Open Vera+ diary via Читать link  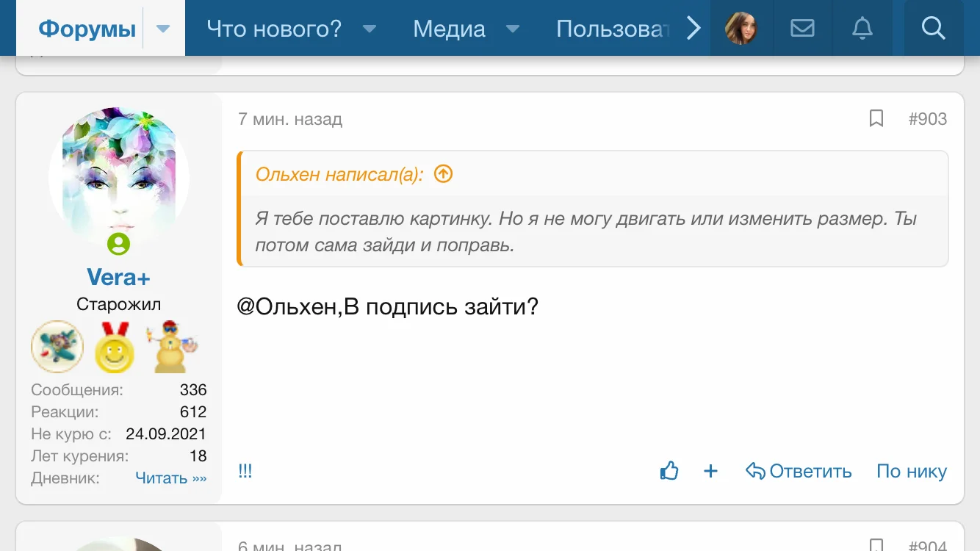pos(171,478)
